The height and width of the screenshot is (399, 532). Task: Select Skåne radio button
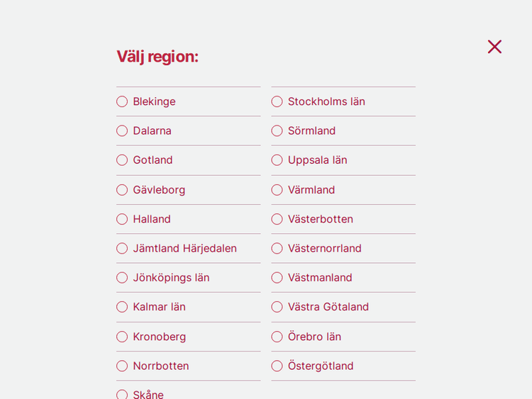tap(122, 394)
